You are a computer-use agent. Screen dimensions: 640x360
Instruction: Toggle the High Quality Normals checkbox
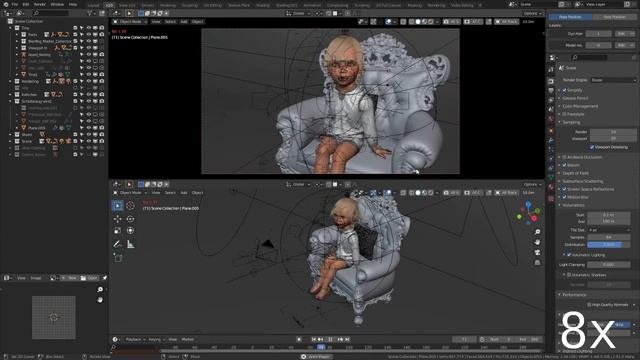[x=589, y=304]
